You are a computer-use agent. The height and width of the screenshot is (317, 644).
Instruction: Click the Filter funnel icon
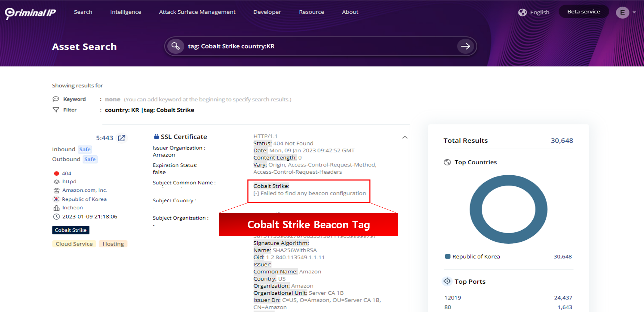(56, 110)
